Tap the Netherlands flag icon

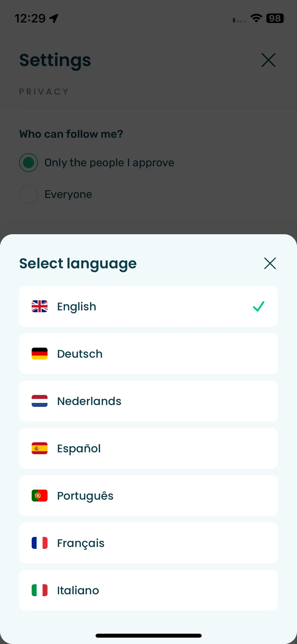tap(40, 401)
